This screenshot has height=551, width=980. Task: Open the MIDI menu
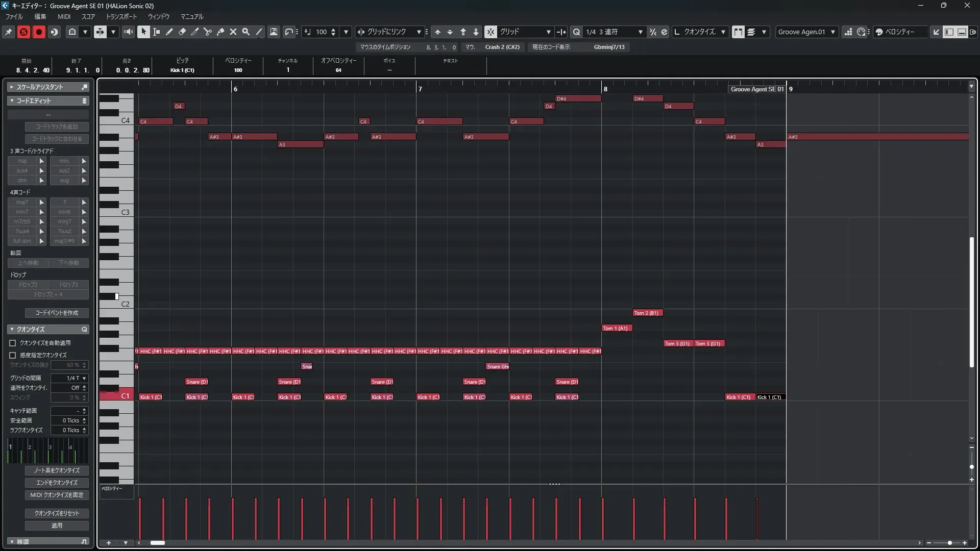click(x=64, y=16)
